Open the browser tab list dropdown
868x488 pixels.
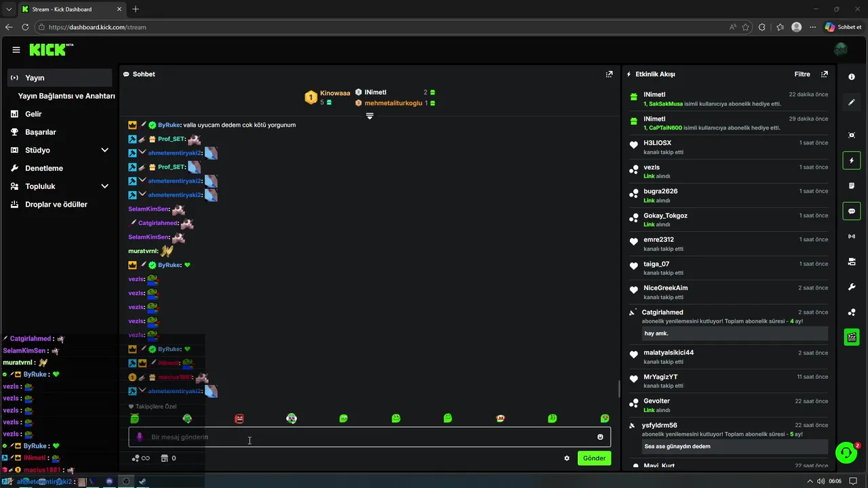coord(9,9)
